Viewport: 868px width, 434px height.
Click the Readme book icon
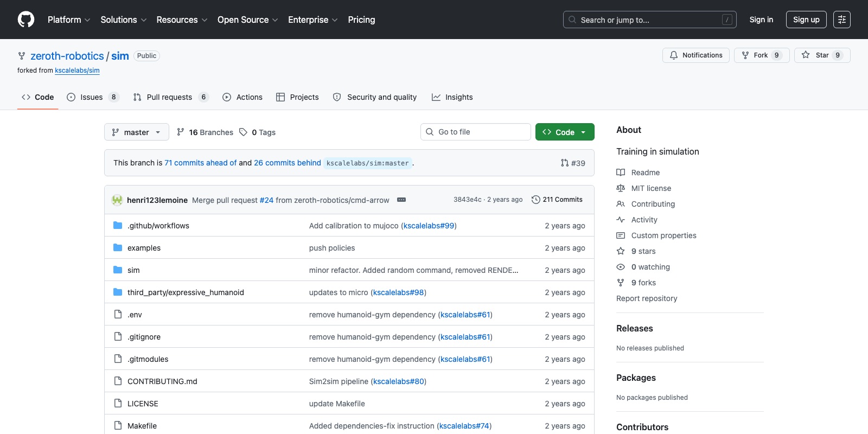click(621, 173)
